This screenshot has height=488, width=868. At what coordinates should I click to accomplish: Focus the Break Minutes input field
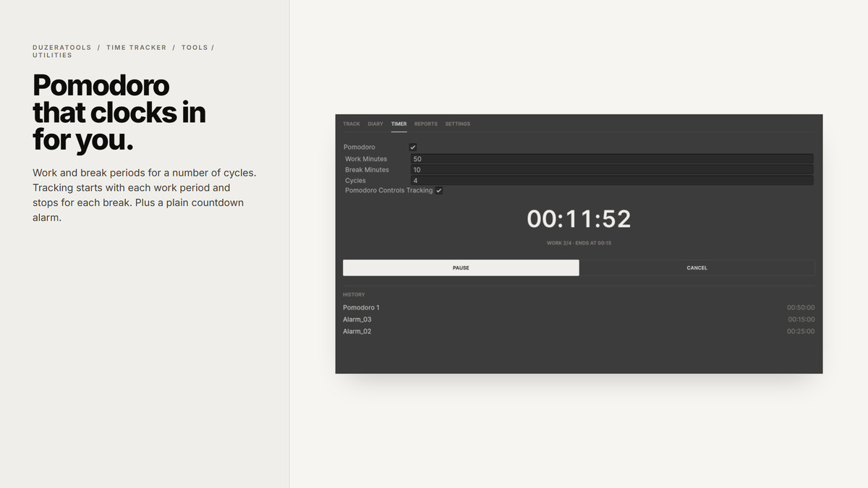[x=612, y=170]
